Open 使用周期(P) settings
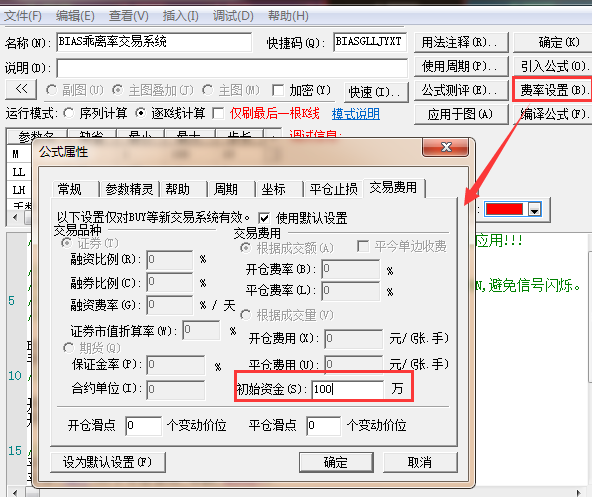 pyautogui.click(x=461, y=66)
